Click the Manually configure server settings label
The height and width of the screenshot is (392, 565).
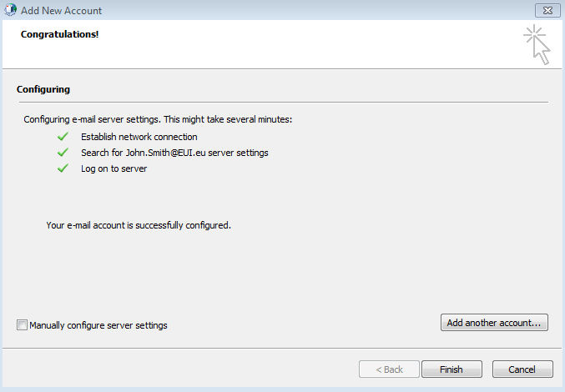pyautogui.click(x=98, y=325)
